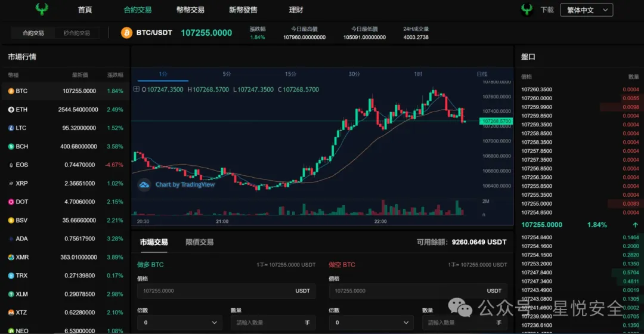Click the BSV coin icon in market list
Screen dimensions: 644x334
pos(11,220)
